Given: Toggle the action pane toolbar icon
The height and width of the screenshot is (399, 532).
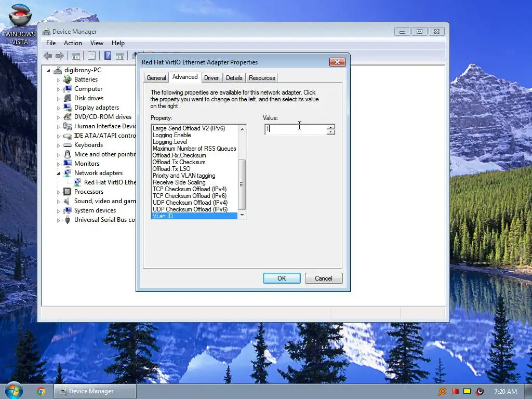Looking at the screenshot, I should click(x=120, y=56).
